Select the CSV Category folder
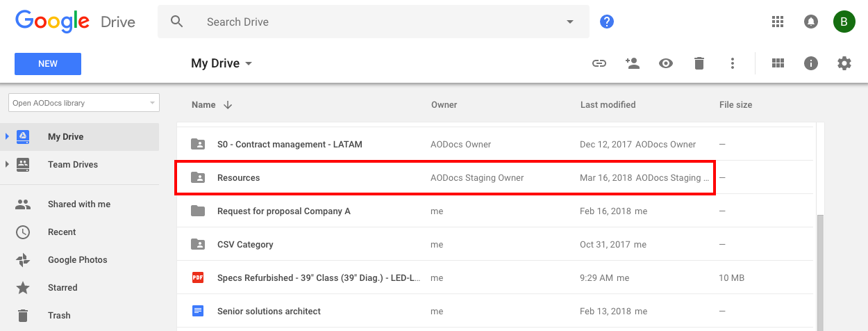 [x=496, y=245]
